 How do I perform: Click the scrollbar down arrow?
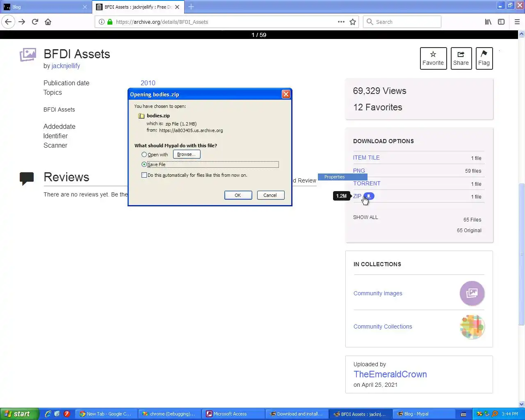521,404
